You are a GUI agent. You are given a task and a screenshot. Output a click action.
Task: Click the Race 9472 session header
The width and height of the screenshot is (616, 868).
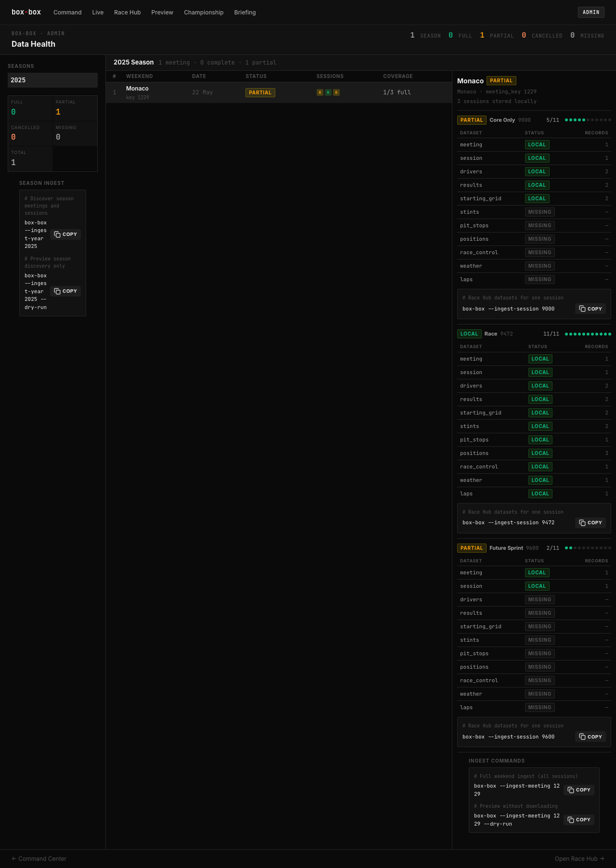[534, 334]
